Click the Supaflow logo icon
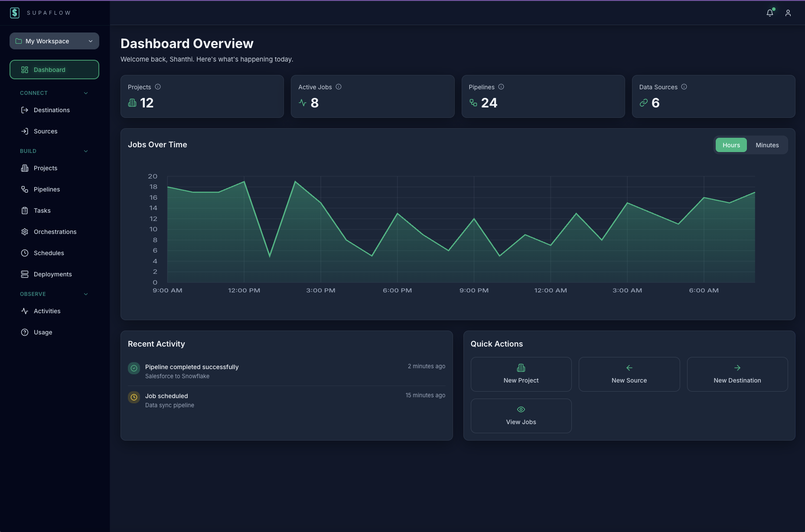 point(15,13)
